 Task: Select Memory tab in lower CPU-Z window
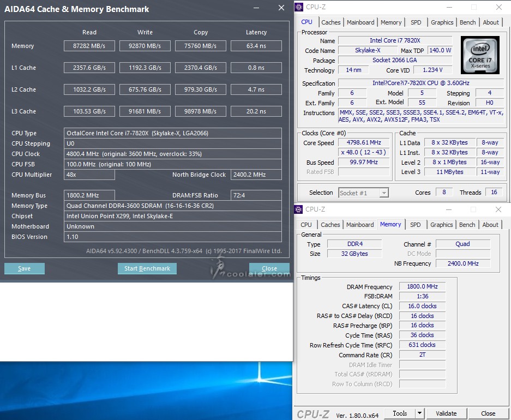tap(390, 224)
